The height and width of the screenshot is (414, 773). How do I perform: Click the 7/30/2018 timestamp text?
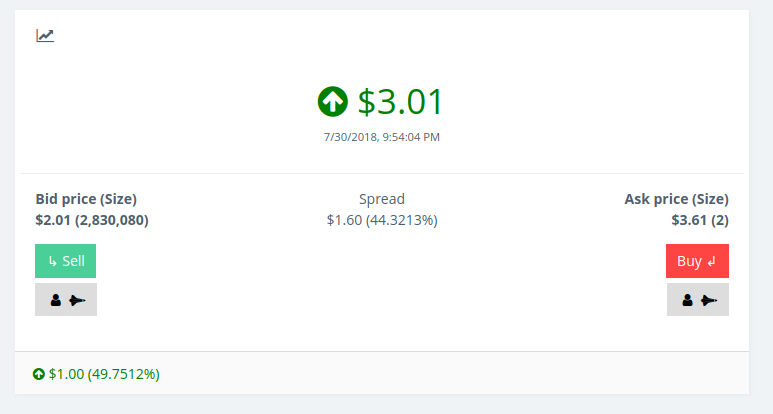click(x=382, y=137)
